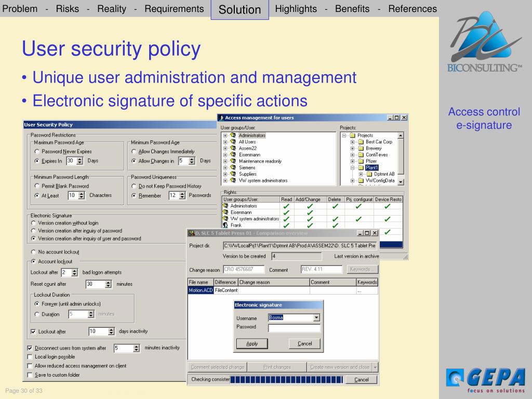
Task: Click the All Users group icon
Action: 233,141
